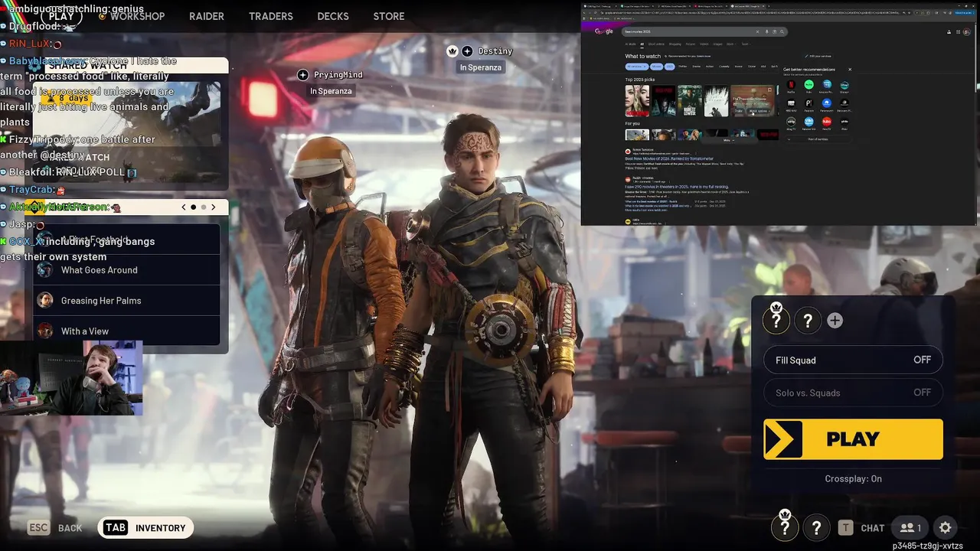Clear the Google search box with X
Image resolution: width=980 pixels, height=551 pixels.
[757, 31]
